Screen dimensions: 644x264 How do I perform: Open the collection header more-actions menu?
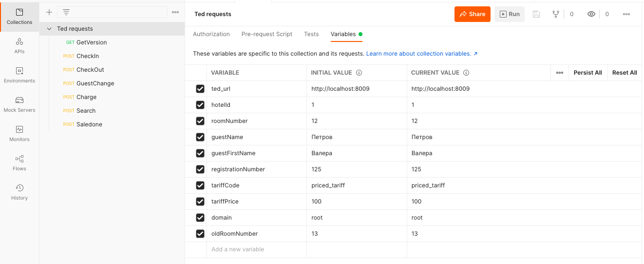pos(626,14)
